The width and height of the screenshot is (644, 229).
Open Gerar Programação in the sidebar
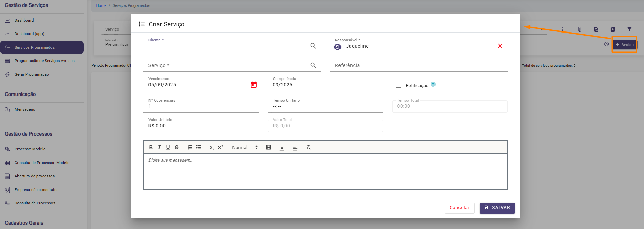[x=32, y=74]
